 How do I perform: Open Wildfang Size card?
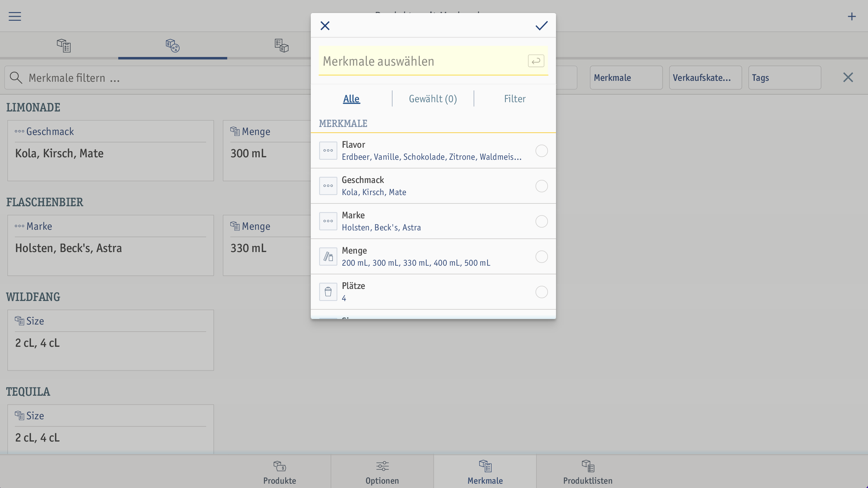click(111, 340)
